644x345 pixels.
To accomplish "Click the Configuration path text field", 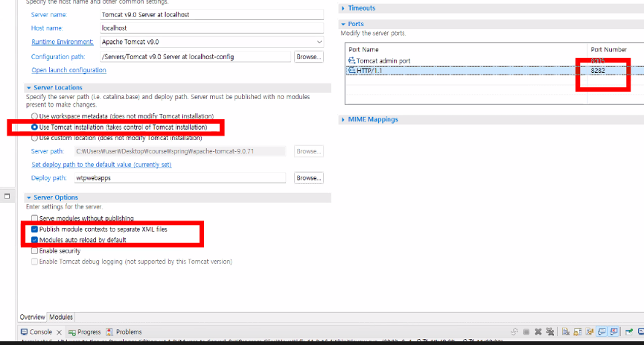I will pyautogui.click(x=196, y=57).
